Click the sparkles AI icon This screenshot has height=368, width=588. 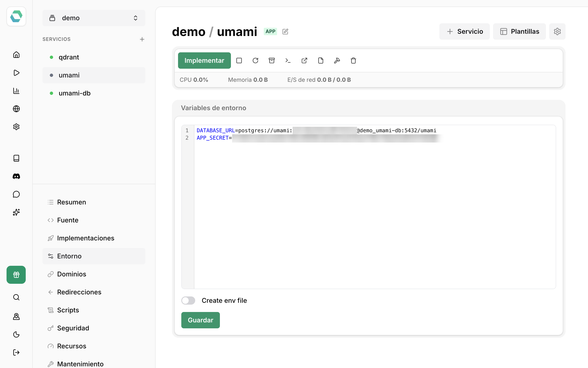coord(16,212)
